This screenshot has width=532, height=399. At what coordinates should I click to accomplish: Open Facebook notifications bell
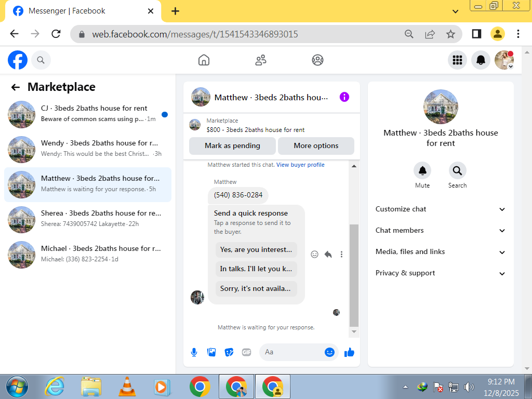tap(481, 60)
